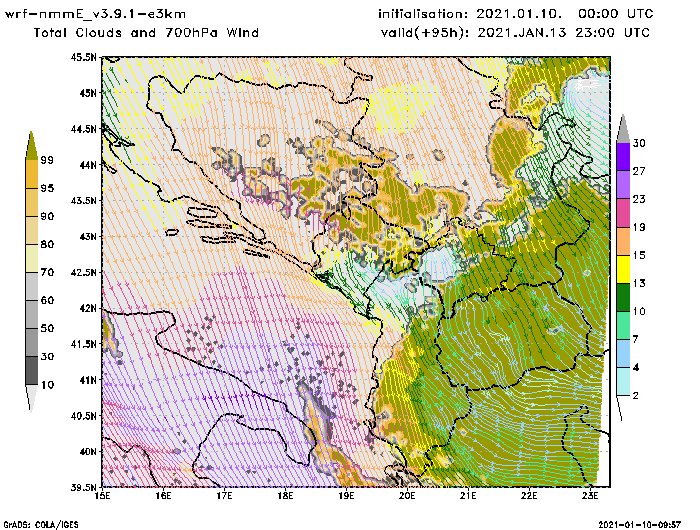Image resolution: width=700 pixels, height=530 pixels.
Task: Select the 41.5N latitude label
Action: (x=83, y=344)
